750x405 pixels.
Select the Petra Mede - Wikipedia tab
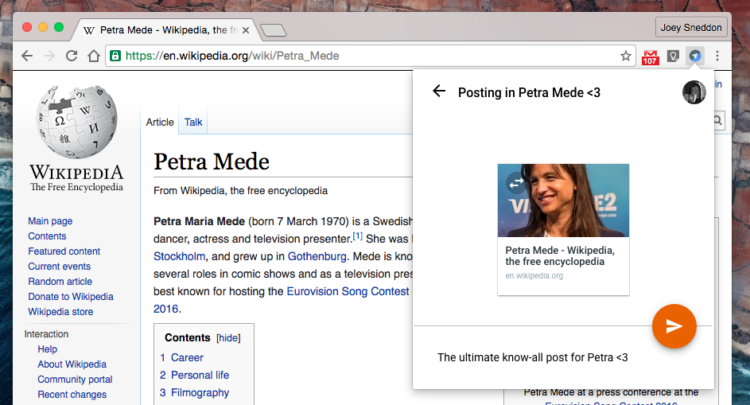point(165,30)
